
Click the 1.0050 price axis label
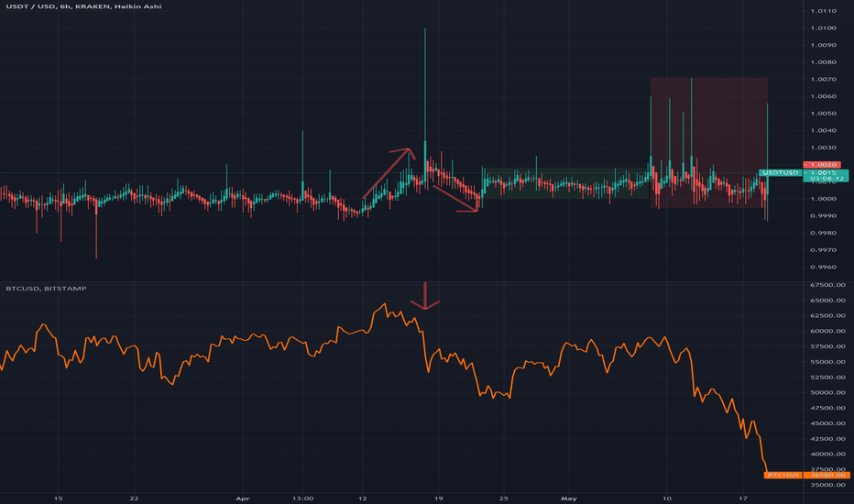pyautogui.click(x=824, y=114)
